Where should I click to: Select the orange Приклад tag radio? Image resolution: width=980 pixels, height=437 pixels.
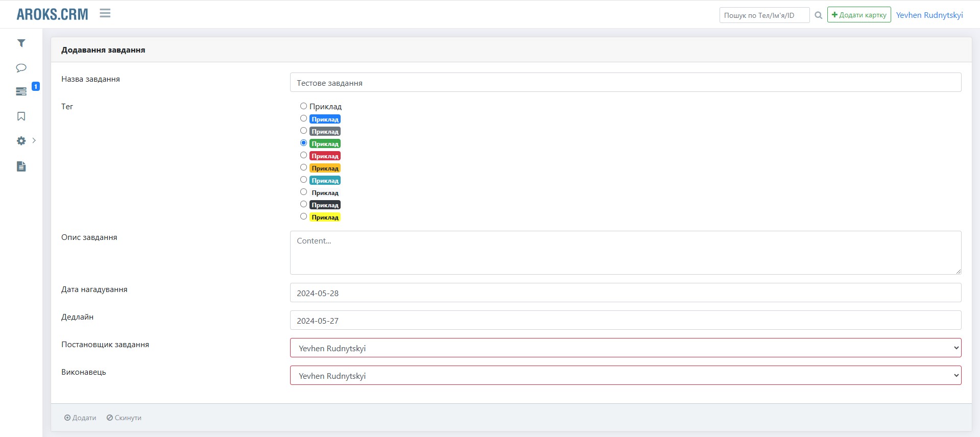pos(303,167)
